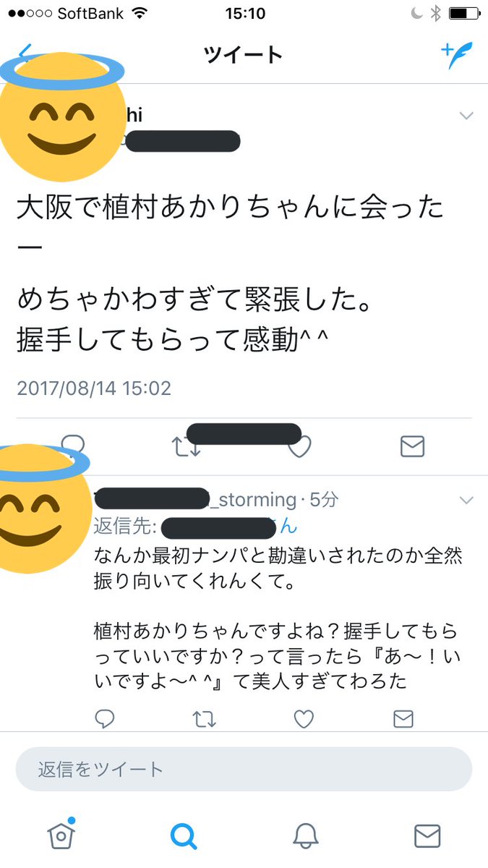The width and height of the screenshot is (488, 868).
Task: Share main tweet via envelope message icon
Action: click(412, 447)
